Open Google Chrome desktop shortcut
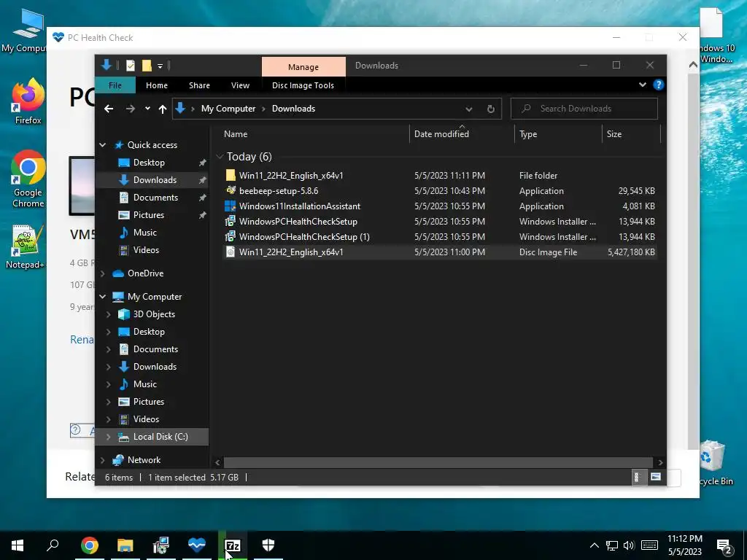Screen dimensions: 747x560 (x=28, y=179)
